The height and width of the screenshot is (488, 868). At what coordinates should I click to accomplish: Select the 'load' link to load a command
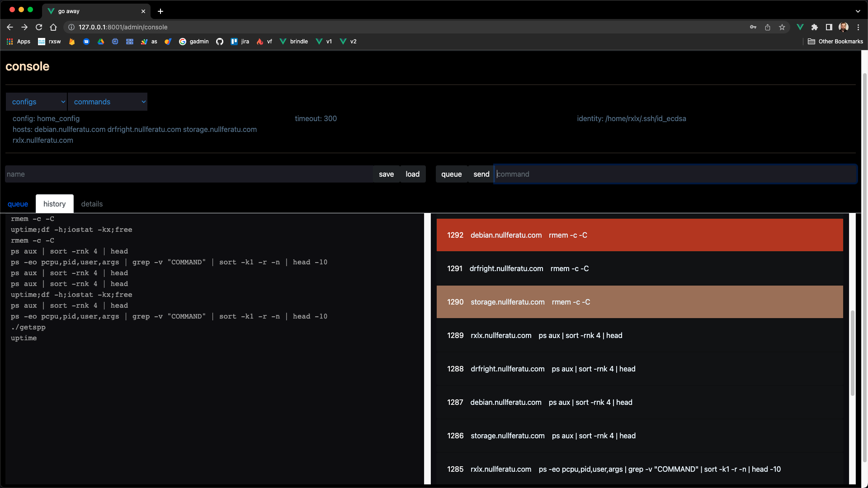413,174
